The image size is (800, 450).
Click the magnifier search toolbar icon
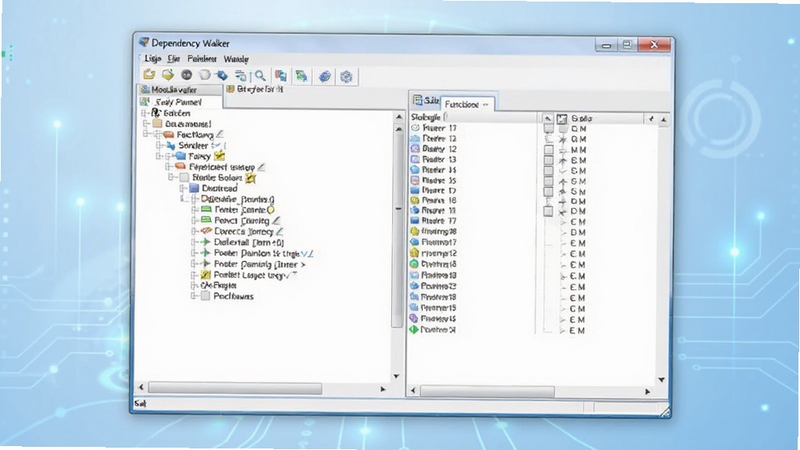click(x=260, y=76)
